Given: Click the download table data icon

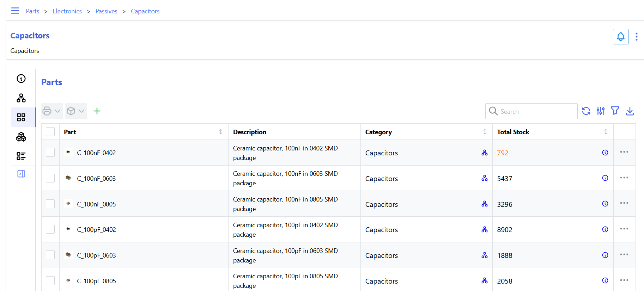Looking at the screenshot, I should (x=630, y=111).
